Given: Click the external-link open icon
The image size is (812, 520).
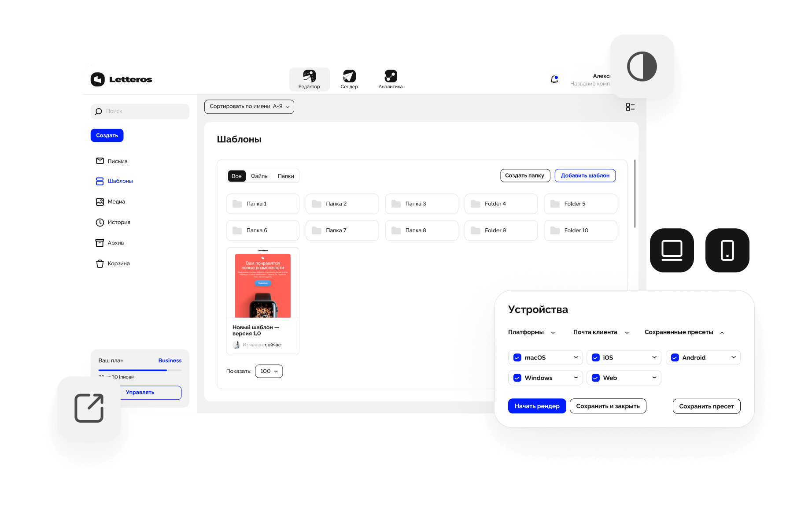Looking at the screenshot, I should pos(89,408).
